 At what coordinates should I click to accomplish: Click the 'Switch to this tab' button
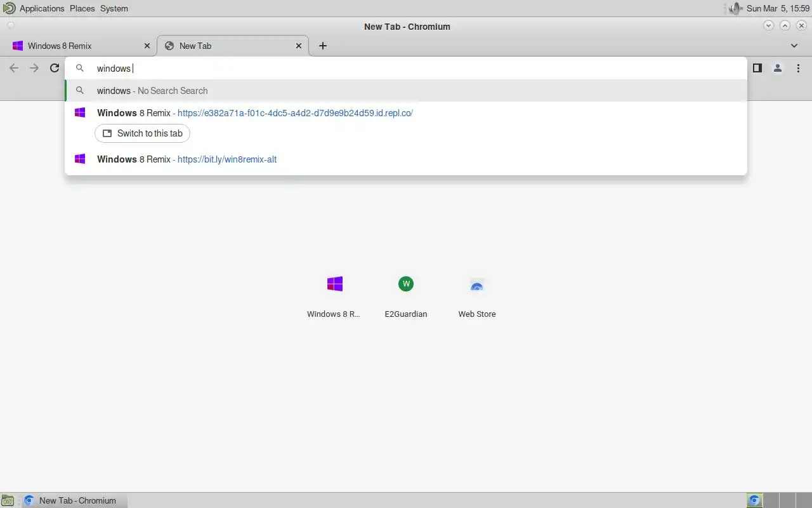click(x=142, y=133)
